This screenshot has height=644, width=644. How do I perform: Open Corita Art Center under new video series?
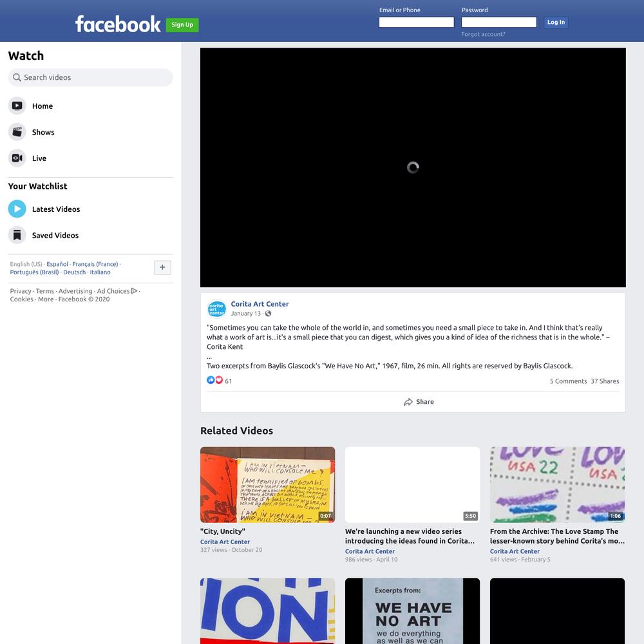click(x=370, y=551)
